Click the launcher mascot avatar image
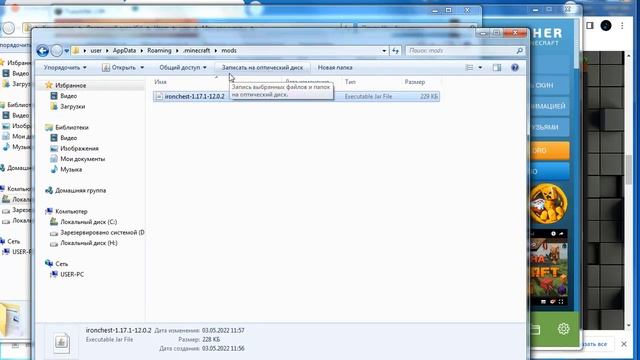The height and width of the screenshot is (360, 640). (x=548, y=204)
